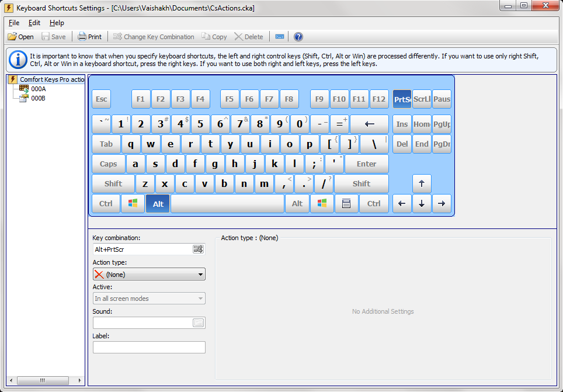
Task: Open help via the question mark icon
Action: pyautogui.click(x=298, y=37)
